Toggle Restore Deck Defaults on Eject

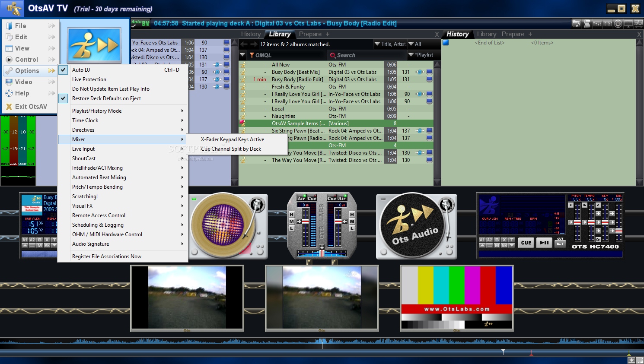(123, 98)
